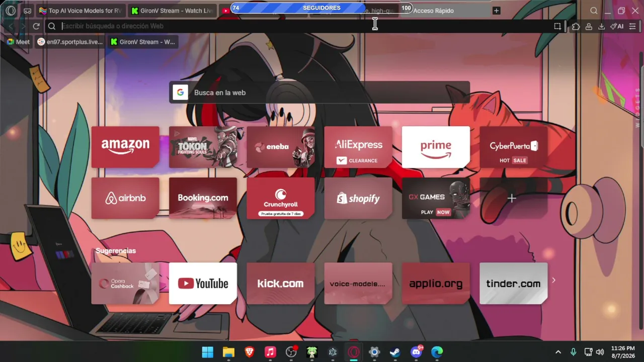Open Steam from the taskbar
Screen dimensions: 644x362
coord(395,352)
